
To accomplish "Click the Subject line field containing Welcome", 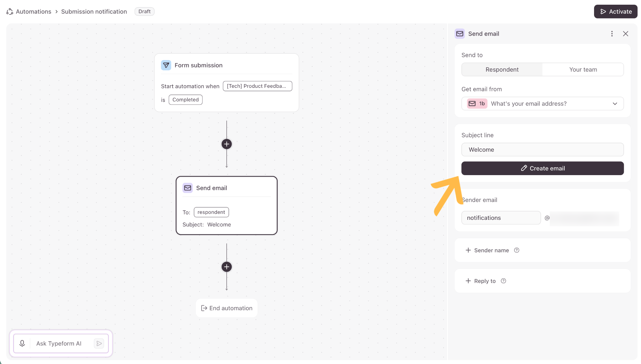I will point(542,149).
